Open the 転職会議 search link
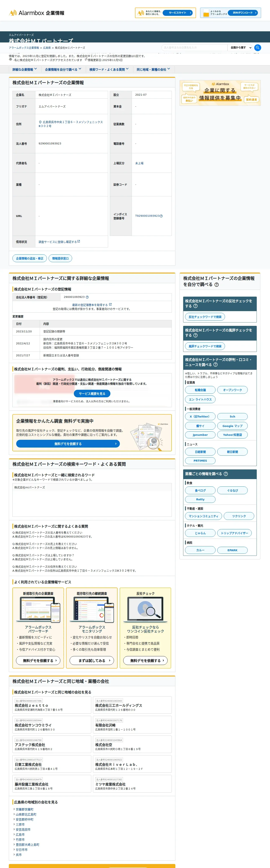Screen dimensions: 270x868 pyautogui.click(x=200, y=390)
